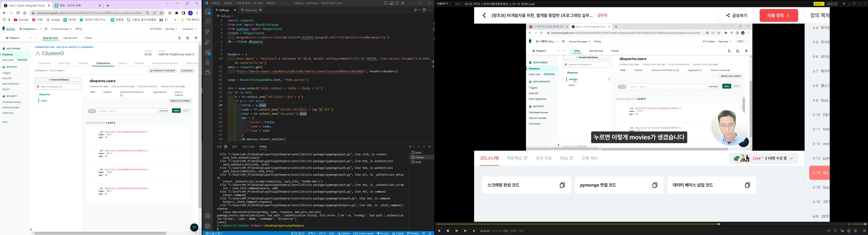Click the Prettier status bar item
The image size is (868, 235).
tap(413, 233)
